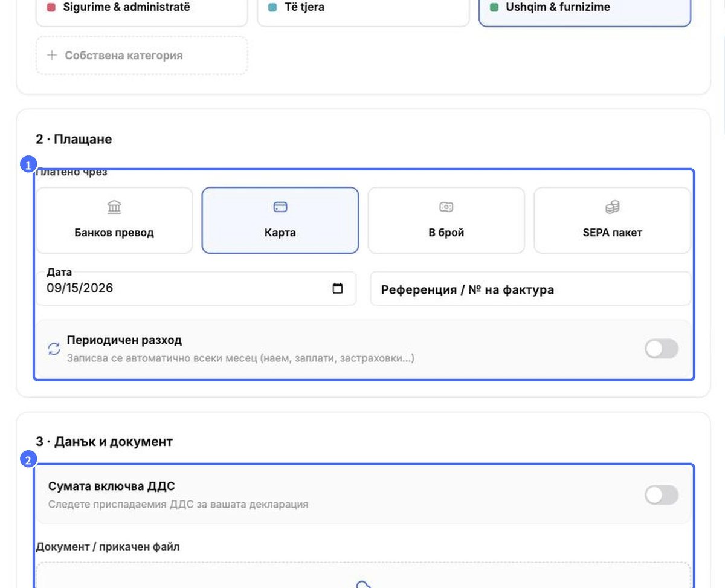Click the credit card icon
This screenshot has height=588, width=725.
point(280,207)
